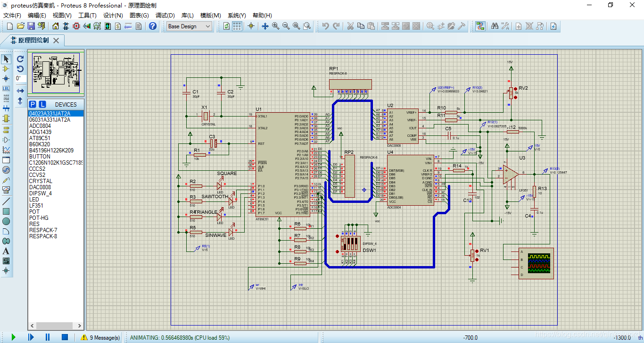Redraw the display with refresh icon
This screenshot has height=343, width=644.
[x=227, y=26]
